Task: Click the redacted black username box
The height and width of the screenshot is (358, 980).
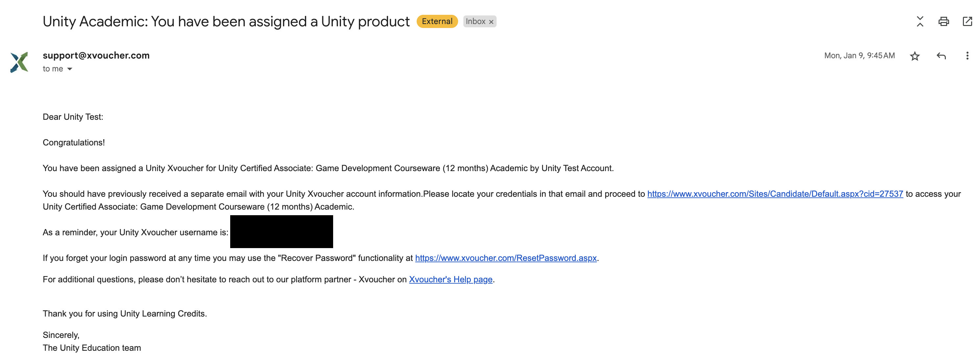Action: 281,232
